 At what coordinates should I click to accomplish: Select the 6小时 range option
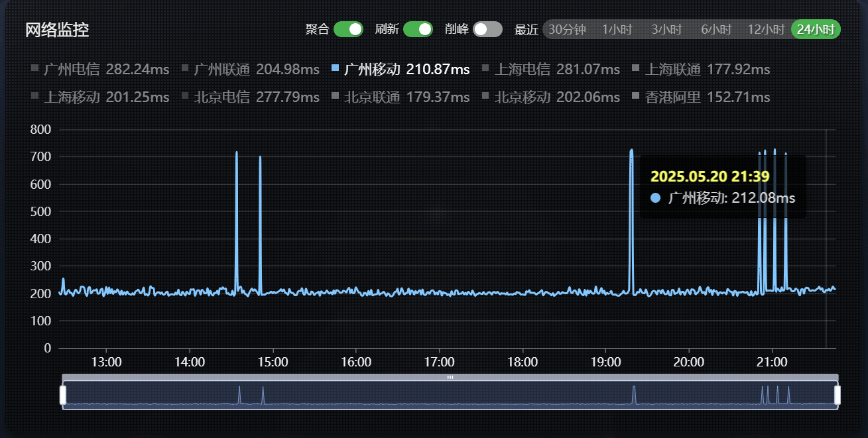[716, 30]
